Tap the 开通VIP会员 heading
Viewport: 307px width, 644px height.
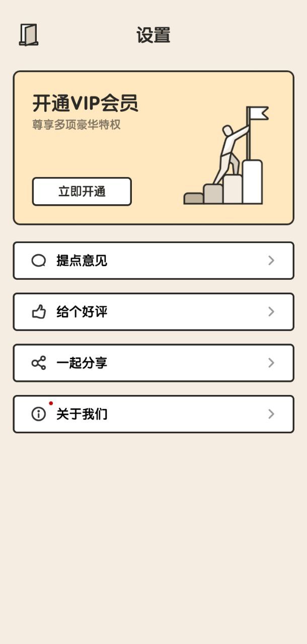pyautogui.click(x=85, y=103)
